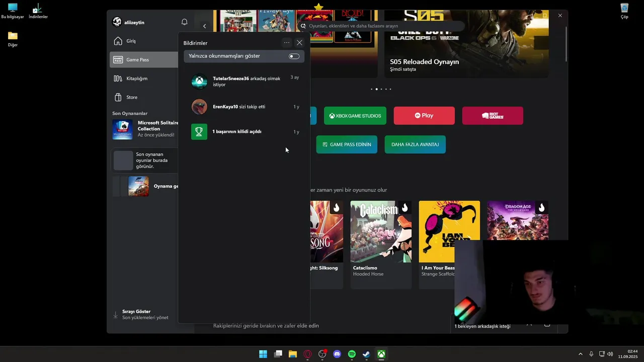Select Game Pass in the sidebar
The image size is (644, 362).
(x=144, y=59)
